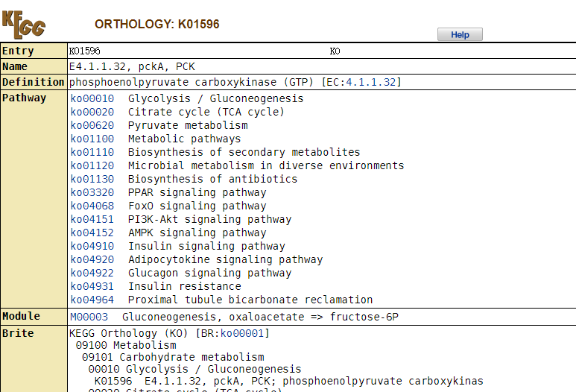Screen dimensions: 576x392
Task: Open the Help button
Action: pos(460,34)
